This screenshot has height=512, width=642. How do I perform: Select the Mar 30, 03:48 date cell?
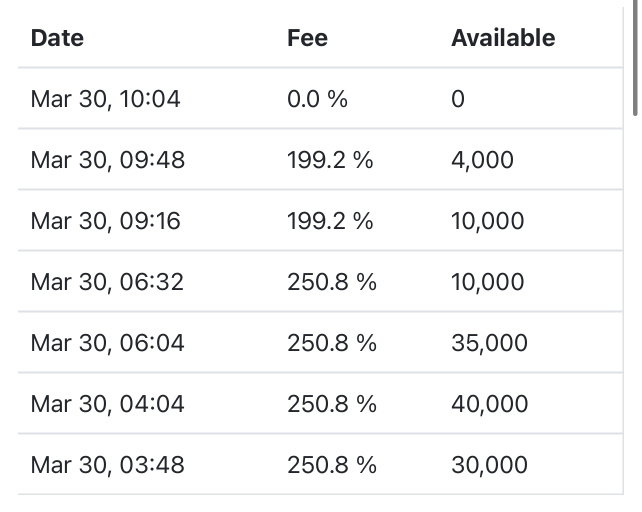click(108, 465)
